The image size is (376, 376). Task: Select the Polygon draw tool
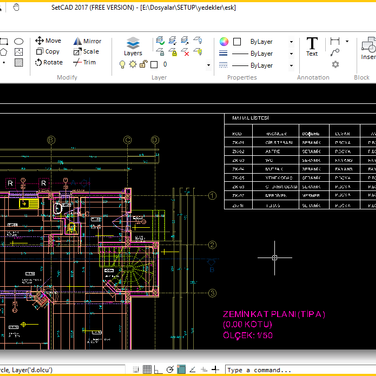point(3,52)
